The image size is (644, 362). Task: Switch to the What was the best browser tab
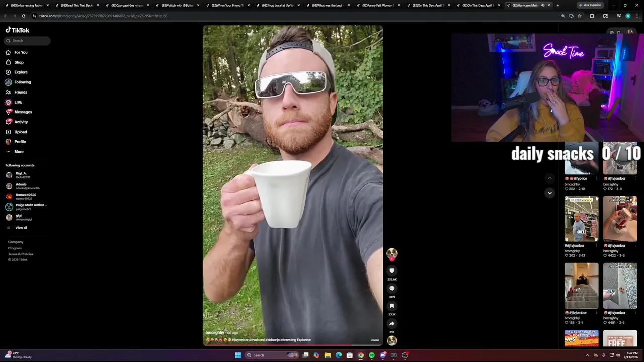point(327,5)
